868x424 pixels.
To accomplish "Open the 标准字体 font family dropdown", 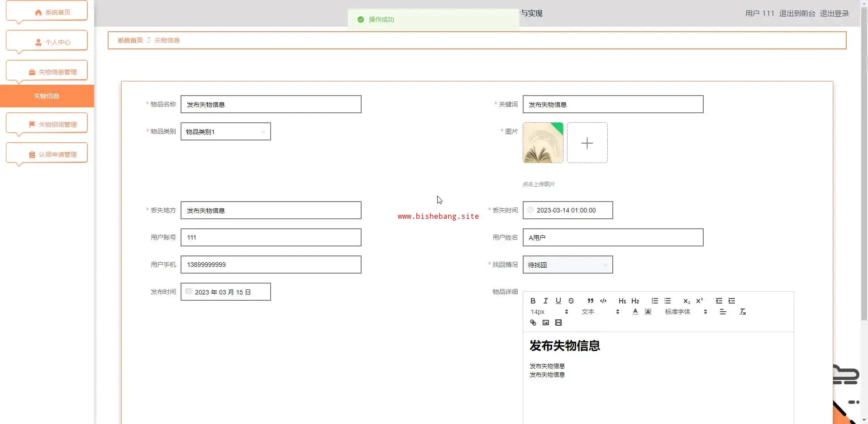I will click(x=686, y=312).
